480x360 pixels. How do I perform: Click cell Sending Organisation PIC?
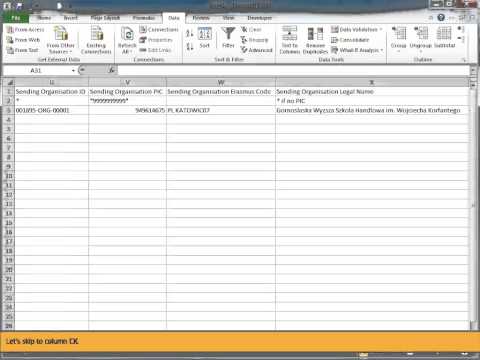[127, 91]
